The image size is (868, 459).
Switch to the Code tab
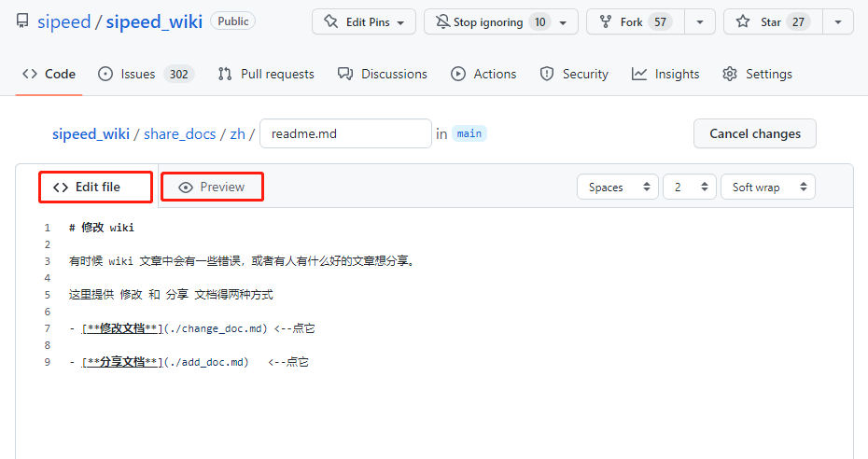(x=49, y=74)
